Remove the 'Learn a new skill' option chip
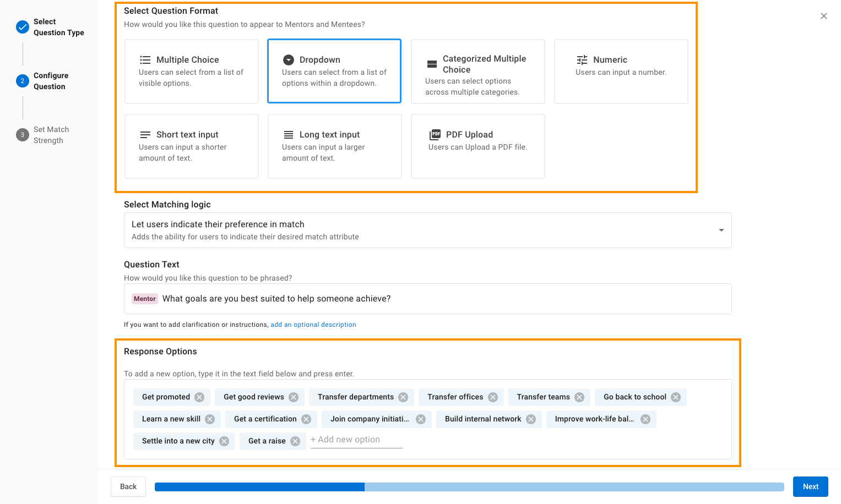Image resolution: width=841 pixels, height=504 pixels. pyautogui.click(x=210, y=419)
